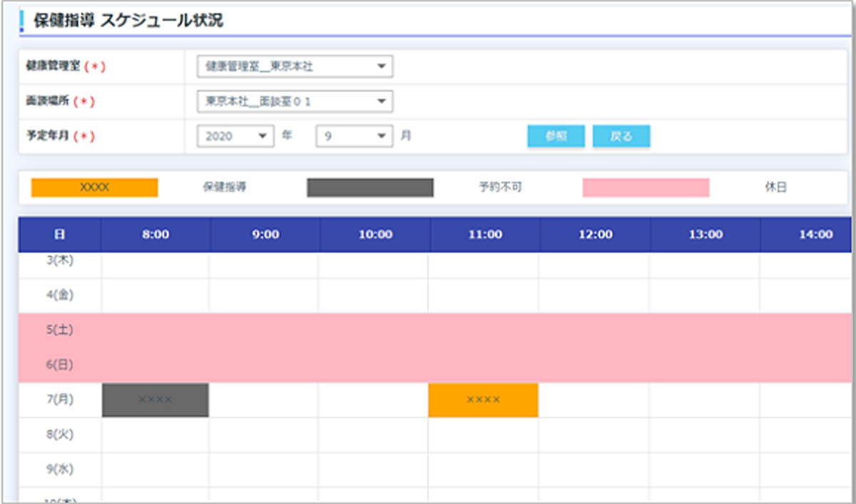This screenshot has width=856, height=504.
Task: Click the 予定年月 (*) field label
Action: 60,136
